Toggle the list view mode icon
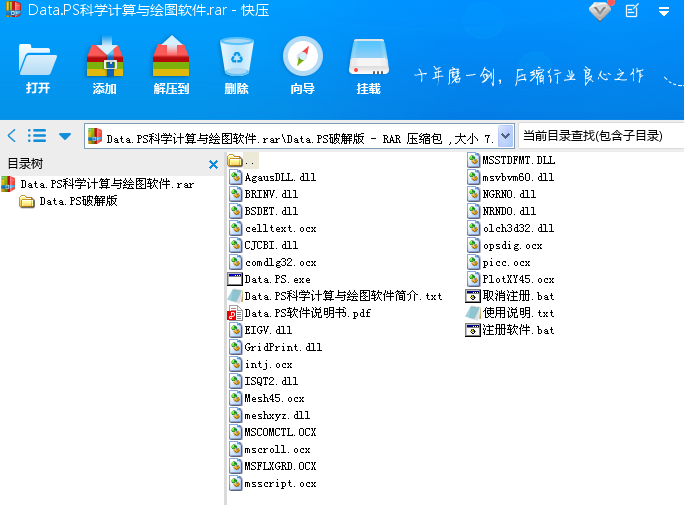The height and width of the screenshot is (505, 684). (x=37, y=136)
